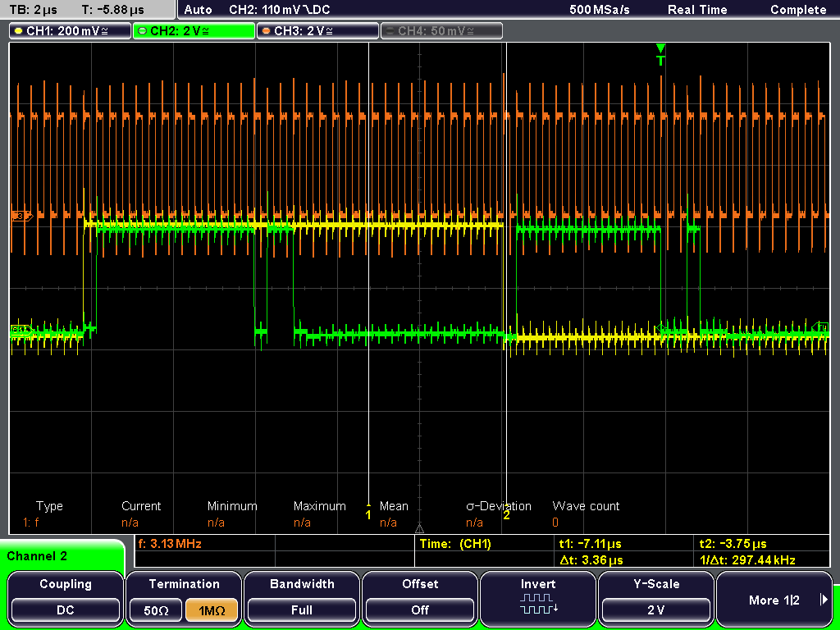The height and width of the screenshot is (630, 840).
Task: Open the Coupling DC selector
Action: coord(66,609)
